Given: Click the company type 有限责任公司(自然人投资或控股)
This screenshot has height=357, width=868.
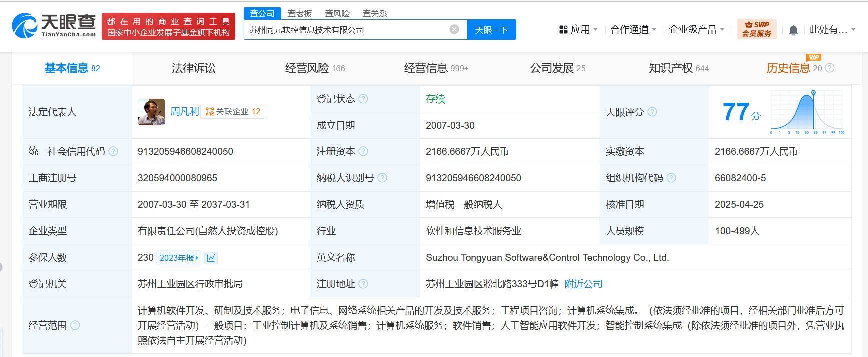Looking at the screenshot, I should [x=208, y=231].
